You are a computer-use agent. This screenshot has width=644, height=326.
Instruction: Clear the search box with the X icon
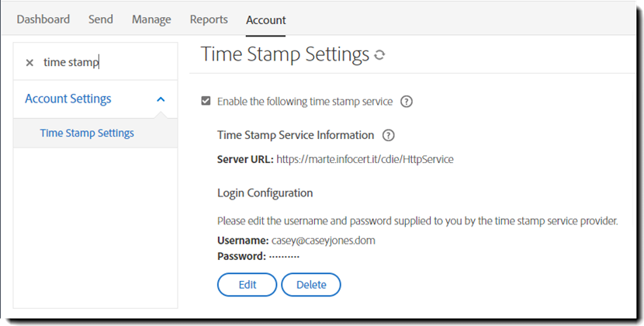pos(29,63)
